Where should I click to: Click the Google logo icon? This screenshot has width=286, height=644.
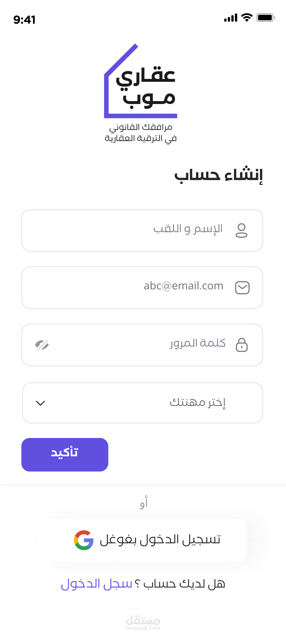84,540
